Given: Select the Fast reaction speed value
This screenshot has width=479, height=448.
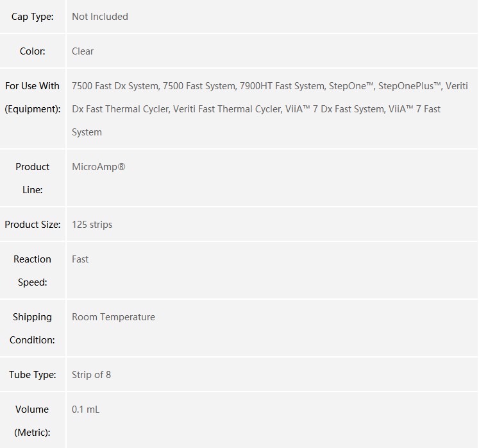Looking at the screenshot, I should (80, 259).
